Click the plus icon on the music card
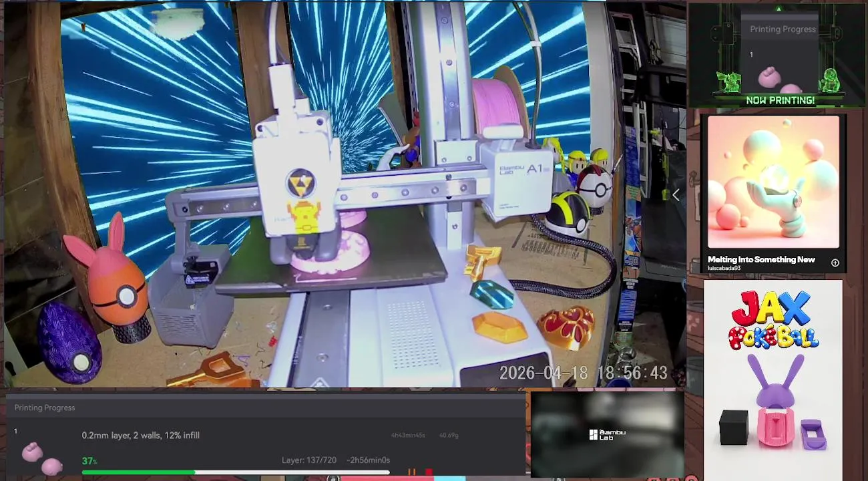Viewport: 868px width, 481px height. [835, 263]
